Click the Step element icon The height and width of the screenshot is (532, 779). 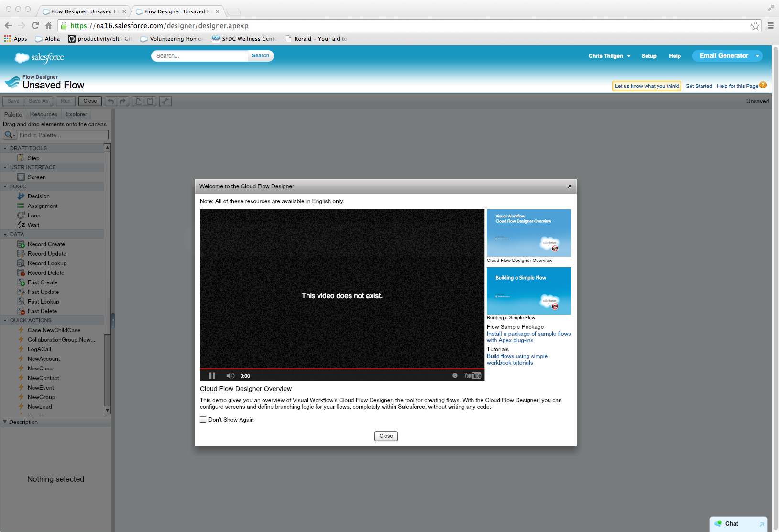point(21,158)
